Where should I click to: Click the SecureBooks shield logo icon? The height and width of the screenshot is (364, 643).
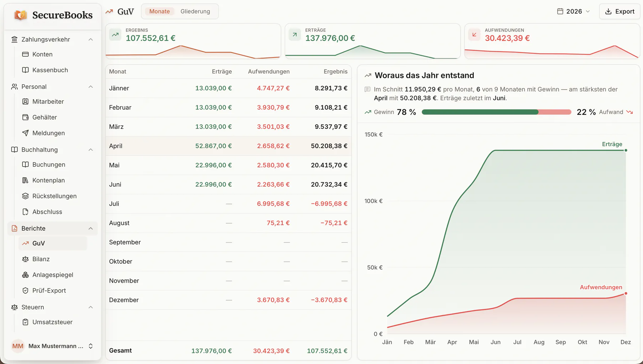point(20,15)
